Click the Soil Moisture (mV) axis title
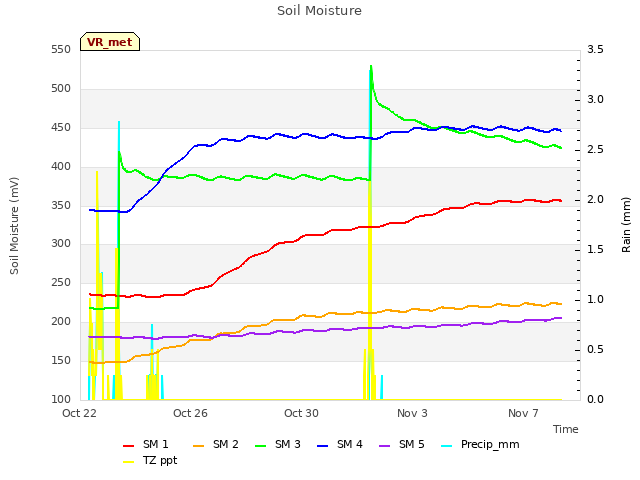640x480 pixels. tap(14, 226)
